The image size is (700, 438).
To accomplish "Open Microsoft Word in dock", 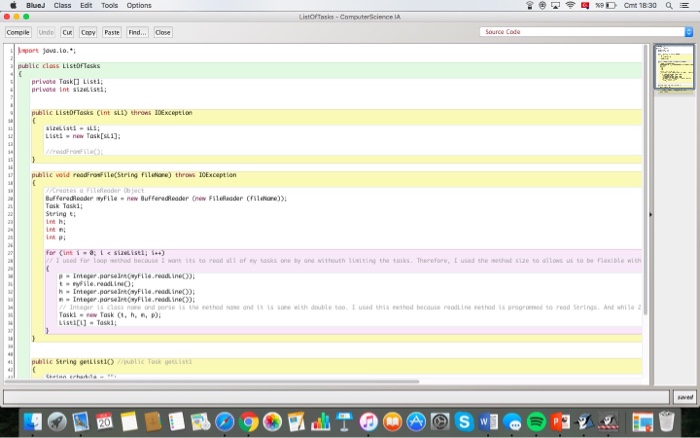I will [488, 421].
